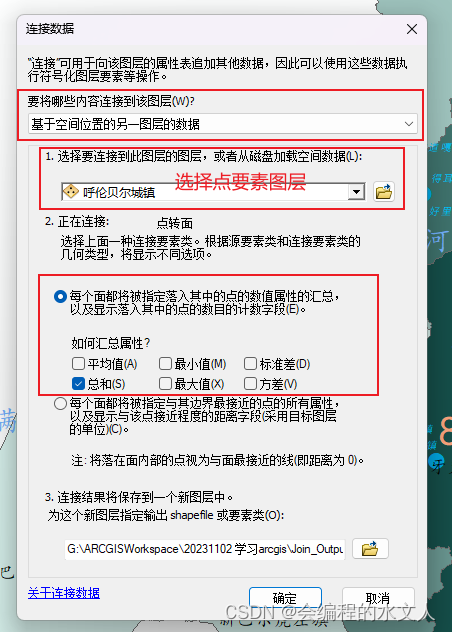The width and height of the screenshot is (452, 632).
Task: Open the 呼伦贝尔城镇 layer dropdown arrow
Action: coord(356,192)
